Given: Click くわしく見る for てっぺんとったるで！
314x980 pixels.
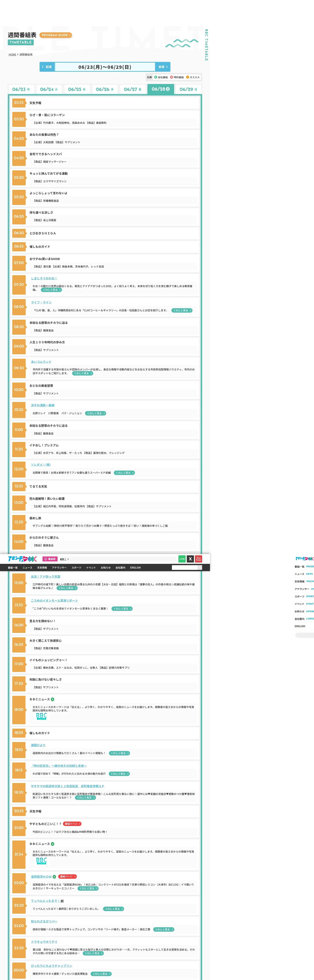Looking at the screenshot, I should [113, 909].
